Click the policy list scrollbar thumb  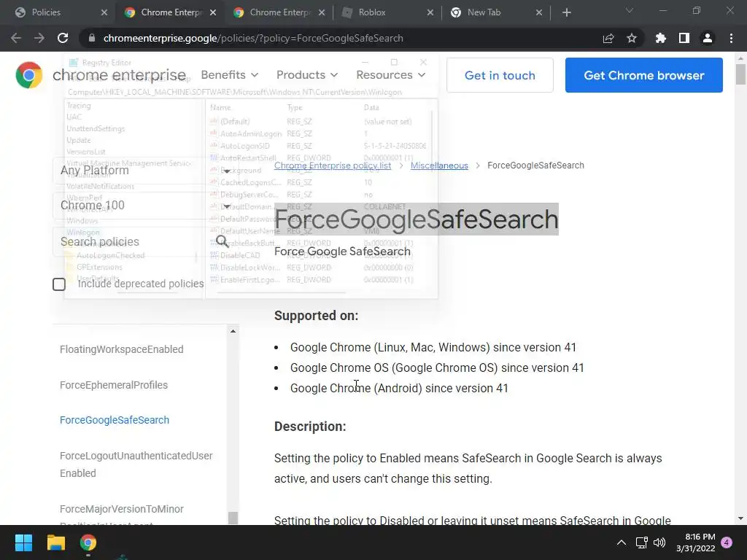click(233, 518)
